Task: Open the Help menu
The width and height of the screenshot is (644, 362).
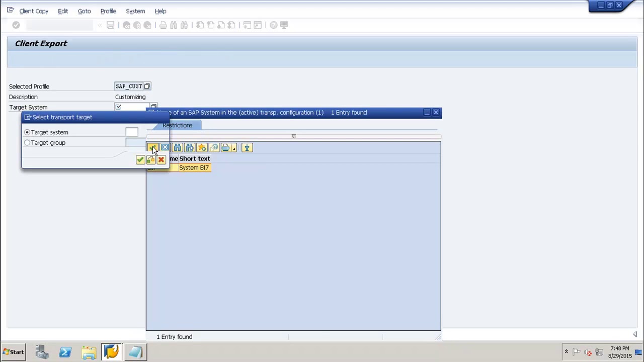Action: 160,11
